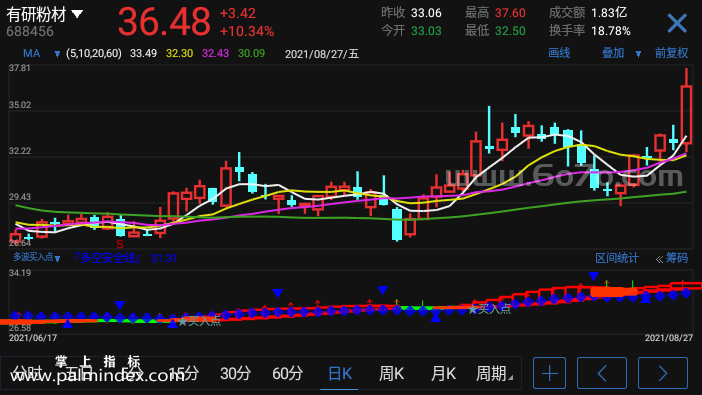The image size is (702, 395).
Task: Toggle the 前复权 price adjustment mode
Action: pyautogui.click(x=671, y=53)
